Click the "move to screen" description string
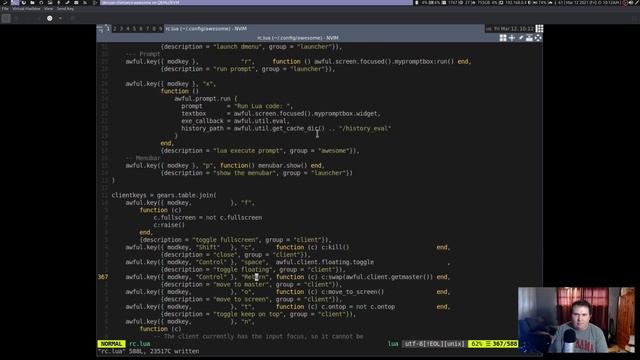The width and height of the screenshot is (640, 360). coord(242,299)
